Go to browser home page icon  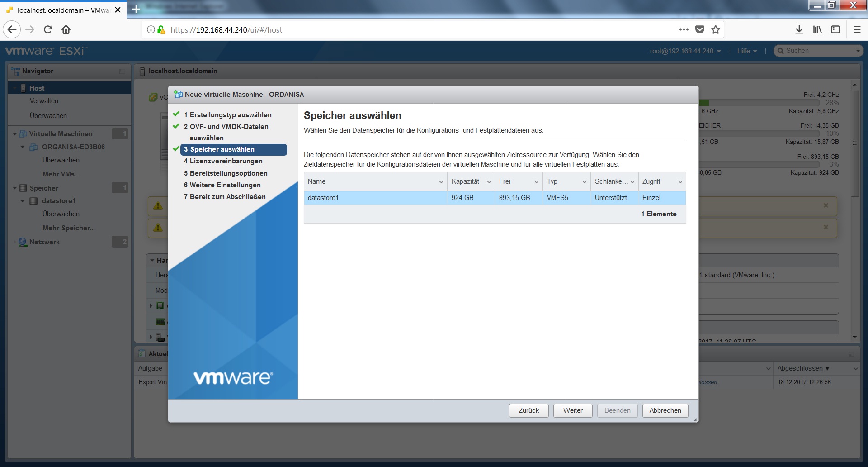(x=66, y=30)
